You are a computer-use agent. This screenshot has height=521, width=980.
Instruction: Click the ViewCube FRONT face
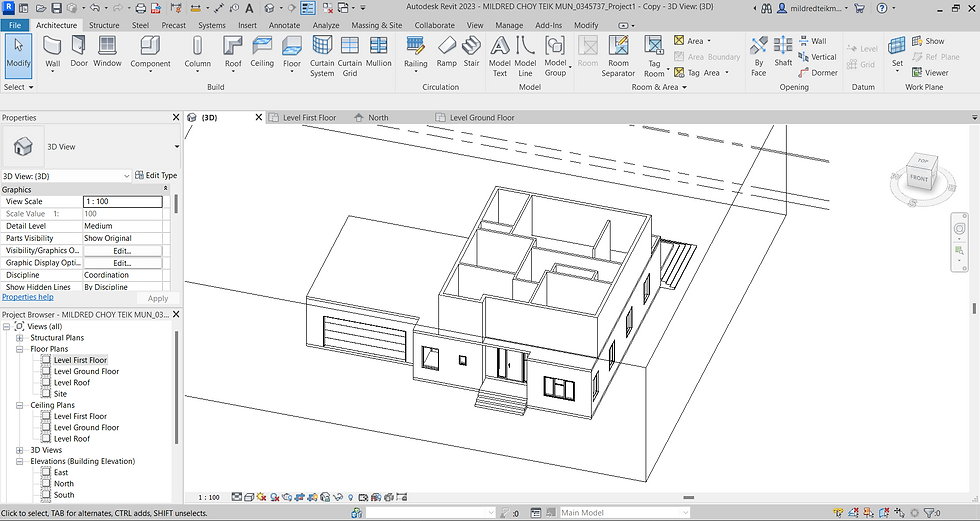click(919, 178)
